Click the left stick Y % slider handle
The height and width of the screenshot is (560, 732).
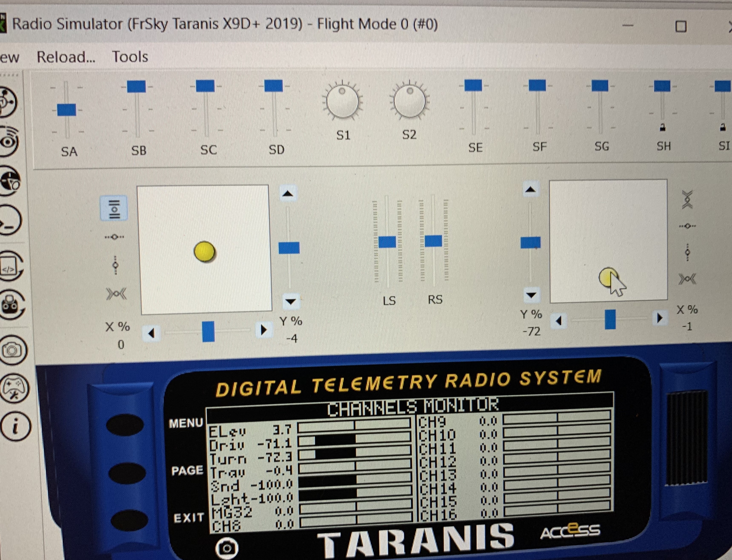[289, 248]
